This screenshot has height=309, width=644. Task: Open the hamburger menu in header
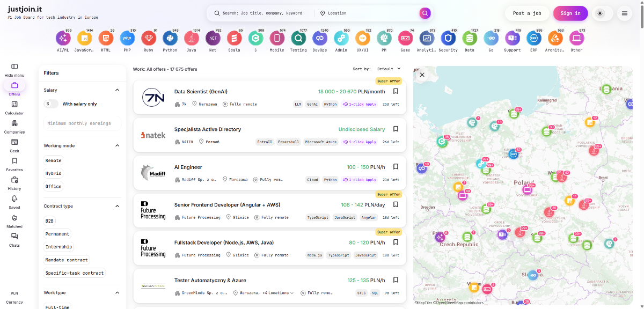pyautogui.click(x=624, y=13)
